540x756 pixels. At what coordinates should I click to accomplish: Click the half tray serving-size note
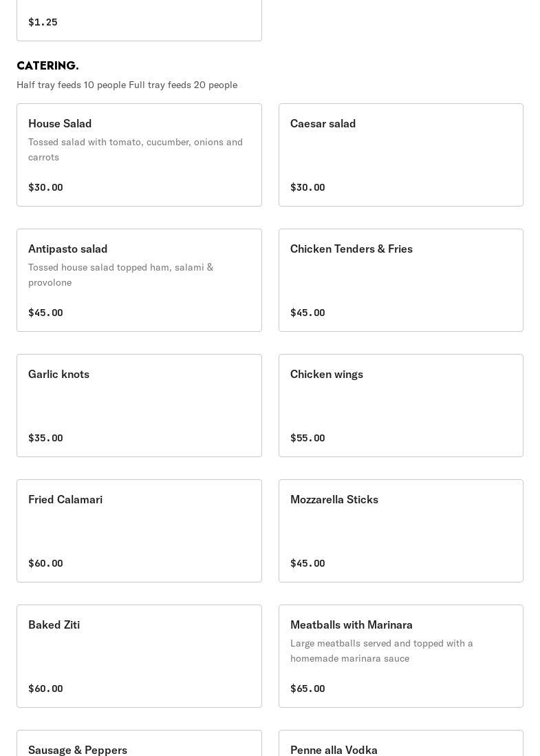tap(127, 85)
